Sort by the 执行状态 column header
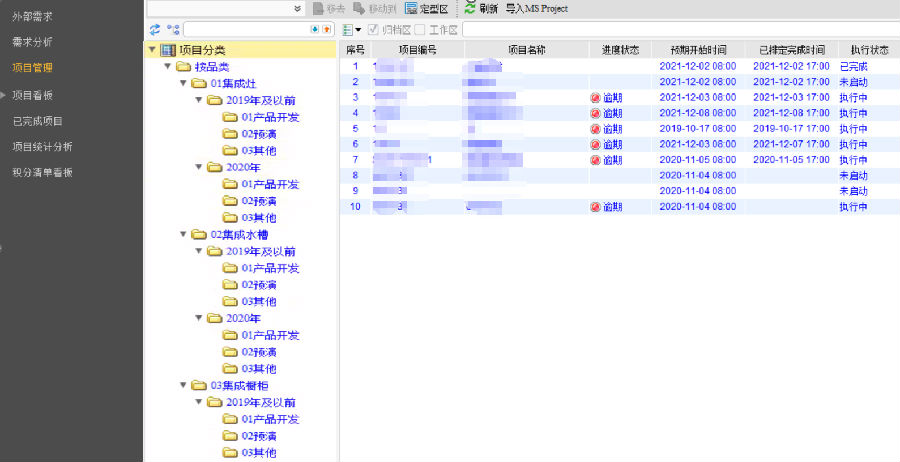The width and height of the screenshot is (900, 462). coord(869,50)
